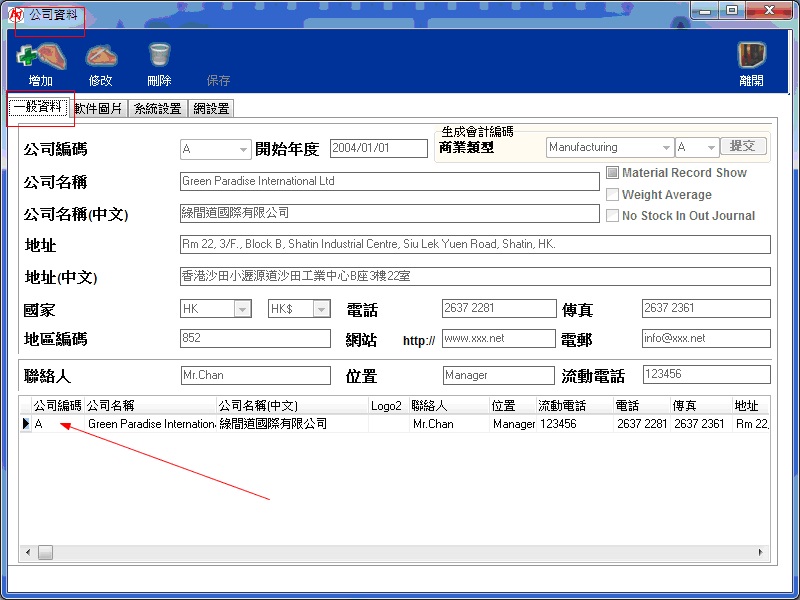Open the A dropdown beside the 提交 button
Screen dimensions: 800x600
[711, 147]
